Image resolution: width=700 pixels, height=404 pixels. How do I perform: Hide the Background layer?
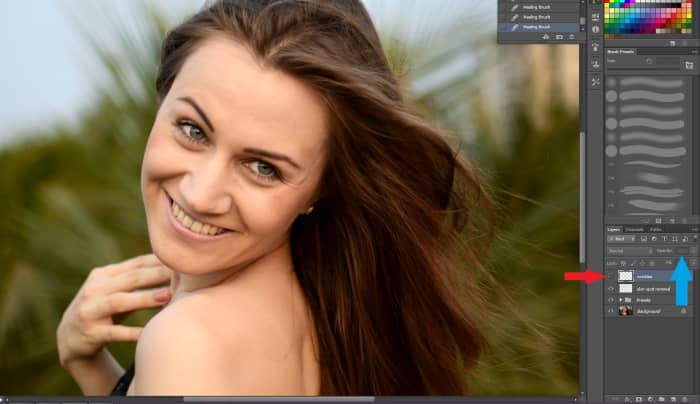611,311
